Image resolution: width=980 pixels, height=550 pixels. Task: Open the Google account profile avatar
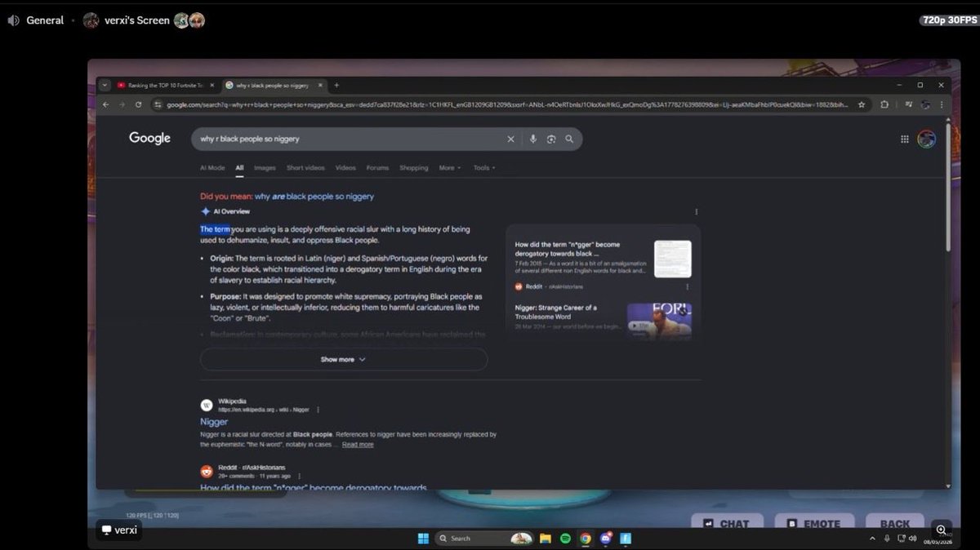tap(926, 140)
